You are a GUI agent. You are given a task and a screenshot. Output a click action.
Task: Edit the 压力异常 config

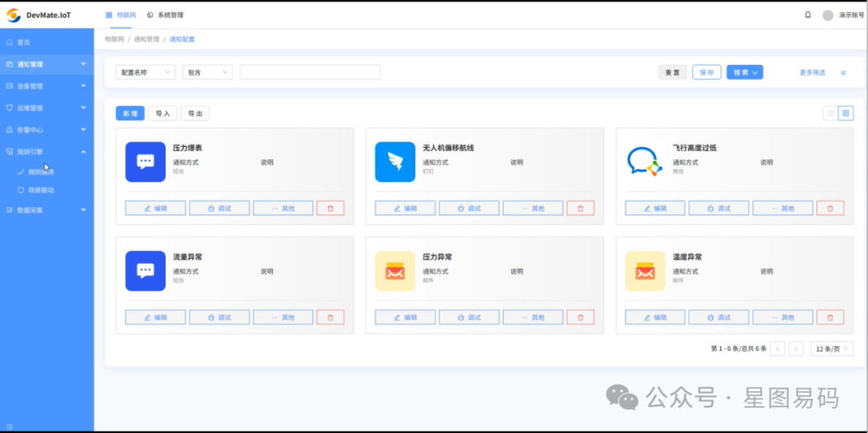pyautogui.click(x=405, y=317)
